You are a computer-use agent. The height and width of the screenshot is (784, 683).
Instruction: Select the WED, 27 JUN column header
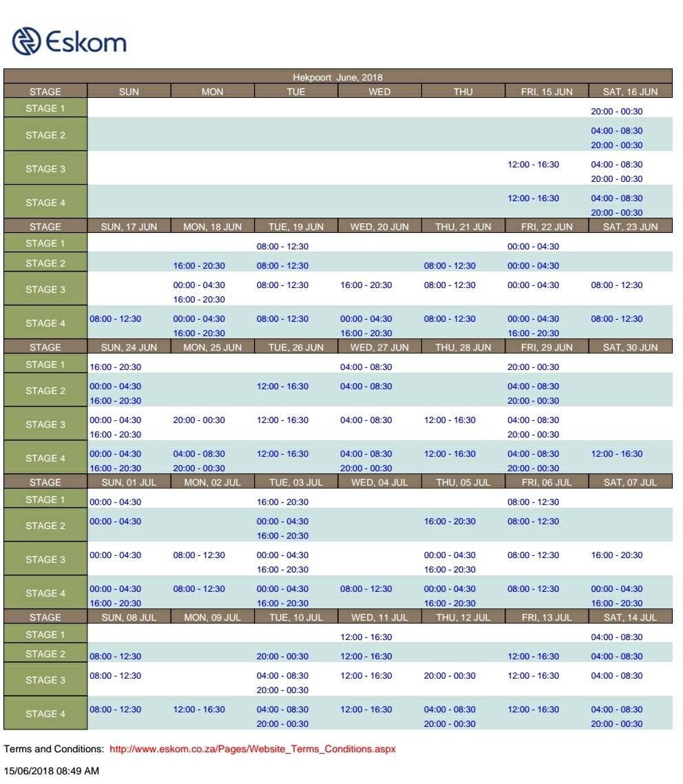[379, 347]
